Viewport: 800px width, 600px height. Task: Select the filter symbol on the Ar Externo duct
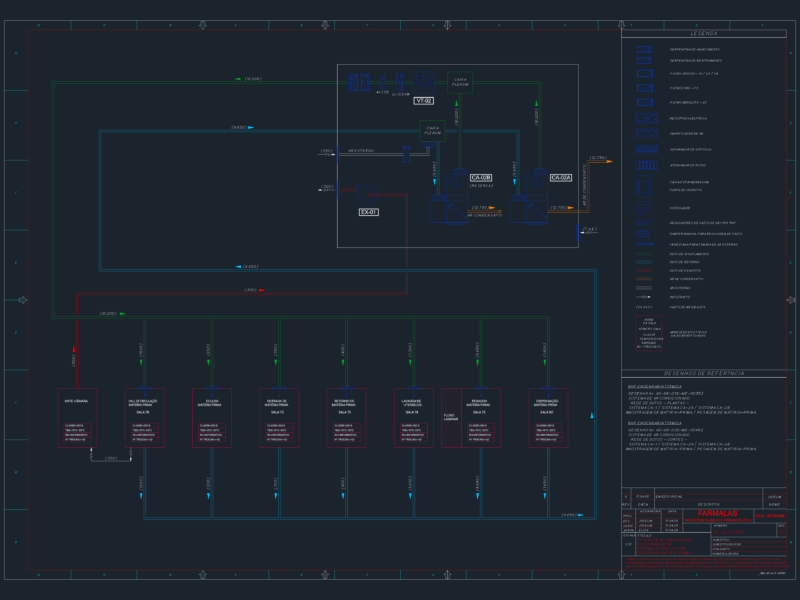click(406, 154)
